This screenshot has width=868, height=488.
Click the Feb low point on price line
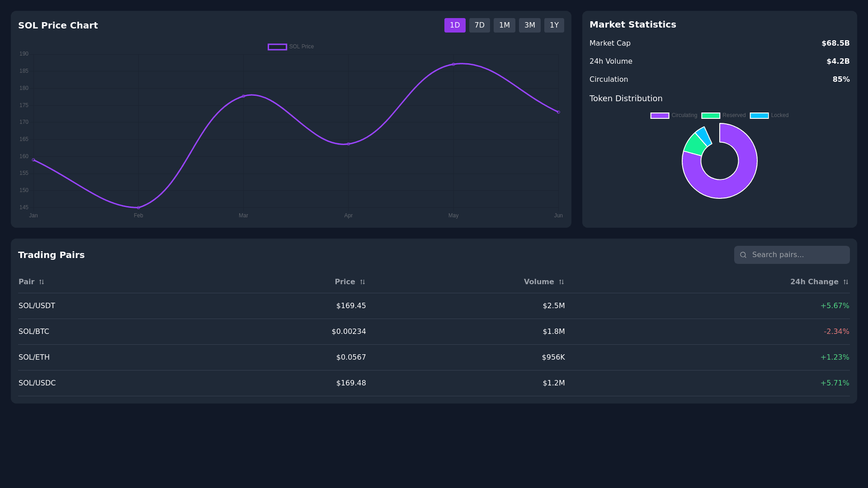[138, 208]
